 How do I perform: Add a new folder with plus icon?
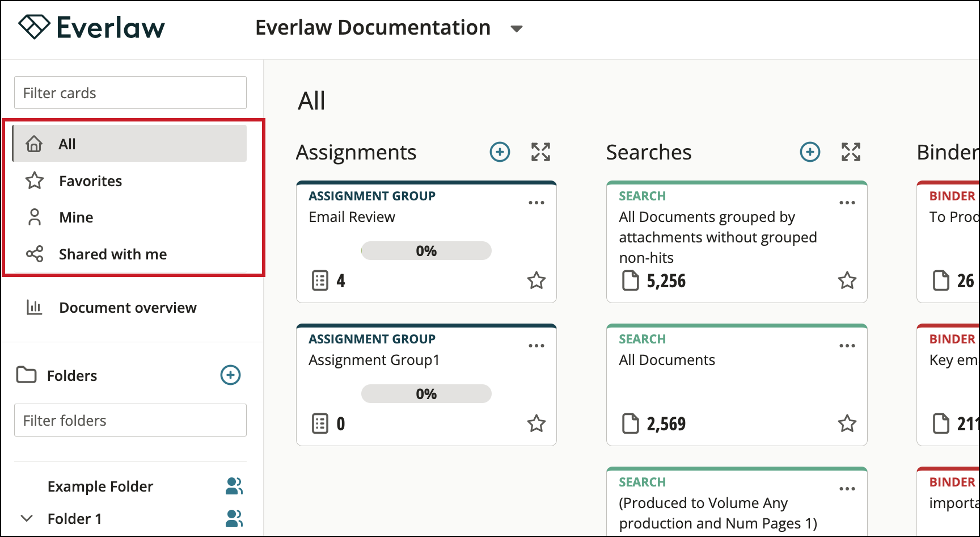point(230,375)
